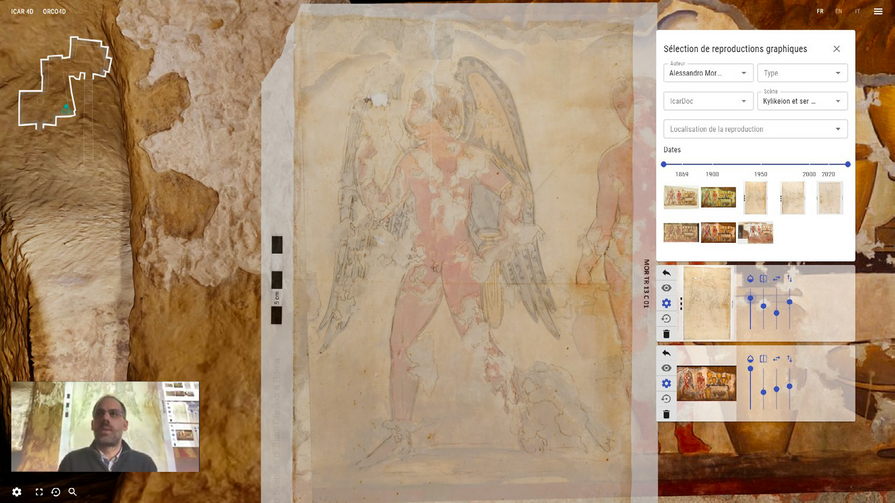The height and width of the screenshot is (503, 895).
Task: Click the fresco layer horizontal offset slider handle
Action: point(776,389)
